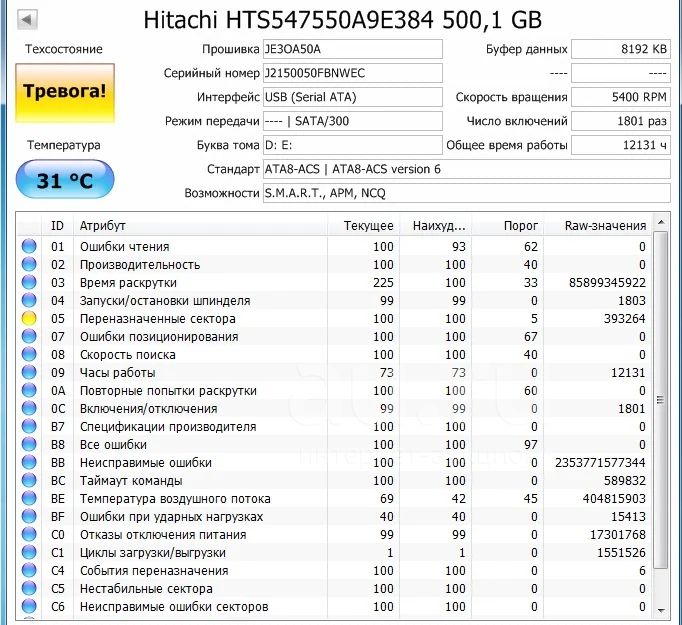Click the Техсостояние label
The width and height of the screenshot is (682, 625).
tap(64, 49)
